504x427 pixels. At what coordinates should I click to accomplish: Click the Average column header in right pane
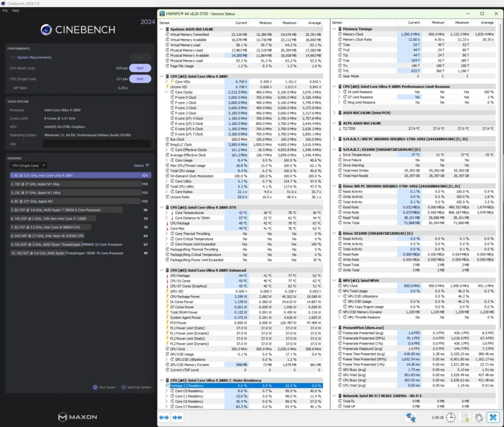tap(487, 22)
